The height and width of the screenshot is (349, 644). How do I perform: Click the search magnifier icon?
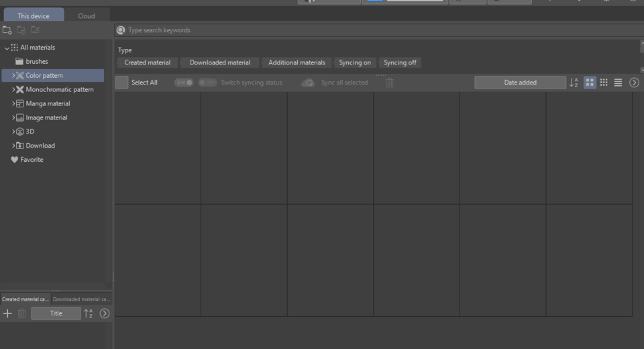point(121,30)
